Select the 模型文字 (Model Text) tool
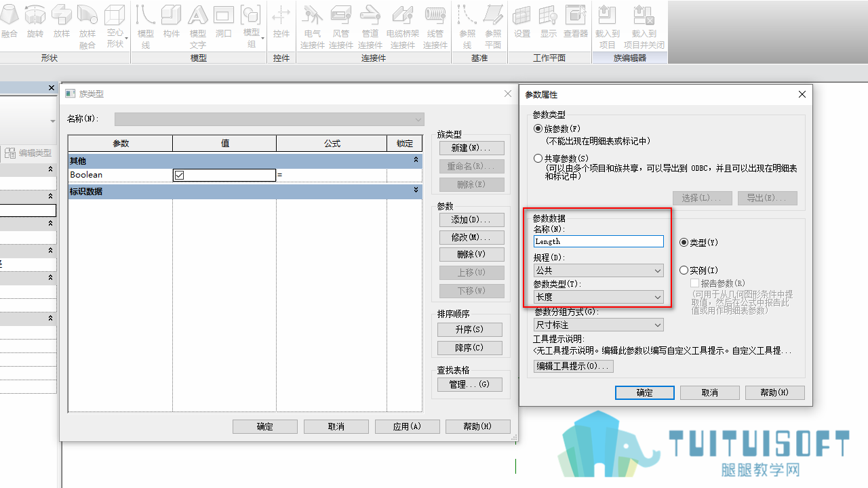868x488 pixels. (x=197, y=26)
